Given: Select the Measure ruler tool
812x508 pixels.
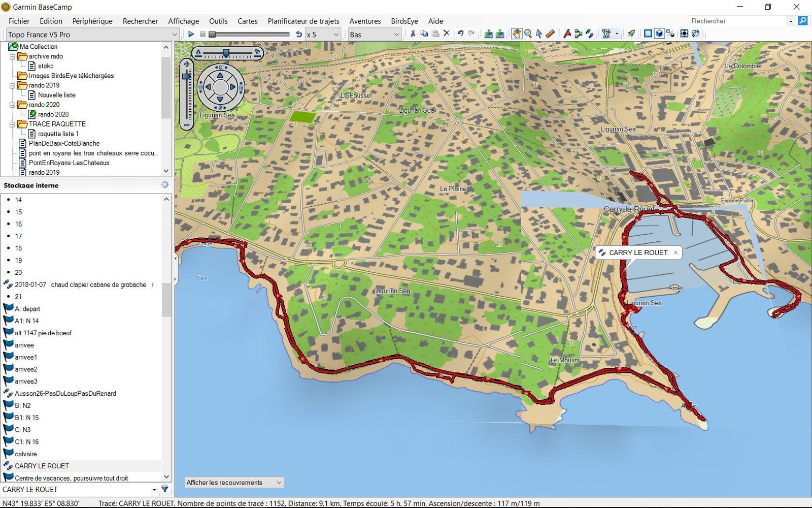Looking at the screenshot, I should 550,34.
